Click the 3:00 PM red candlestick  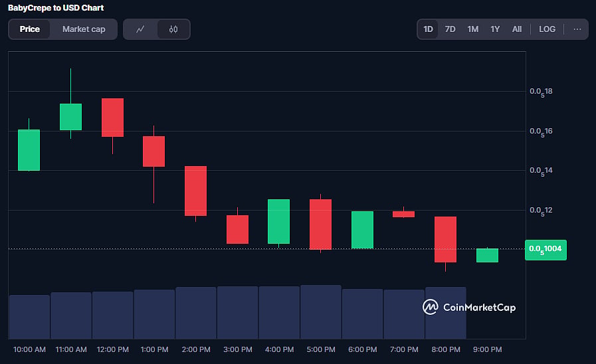coord(238,230)
